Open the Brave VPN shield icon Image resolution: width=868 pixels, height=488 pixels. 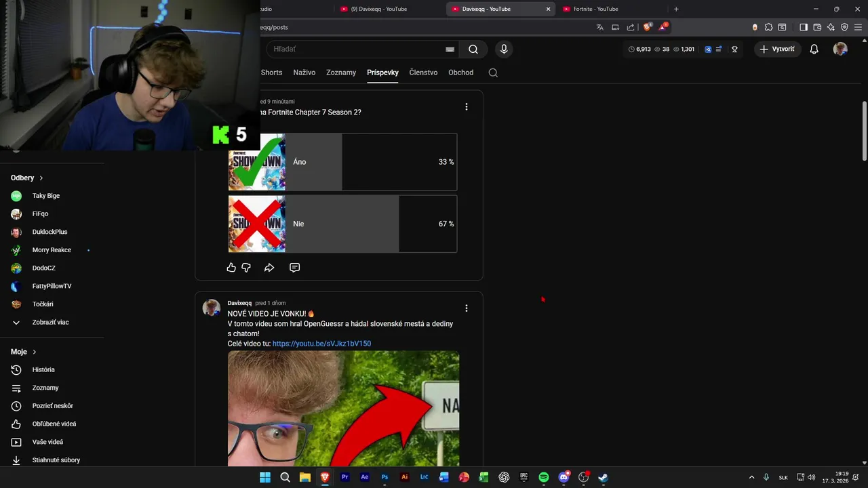(x=844, y=27)
